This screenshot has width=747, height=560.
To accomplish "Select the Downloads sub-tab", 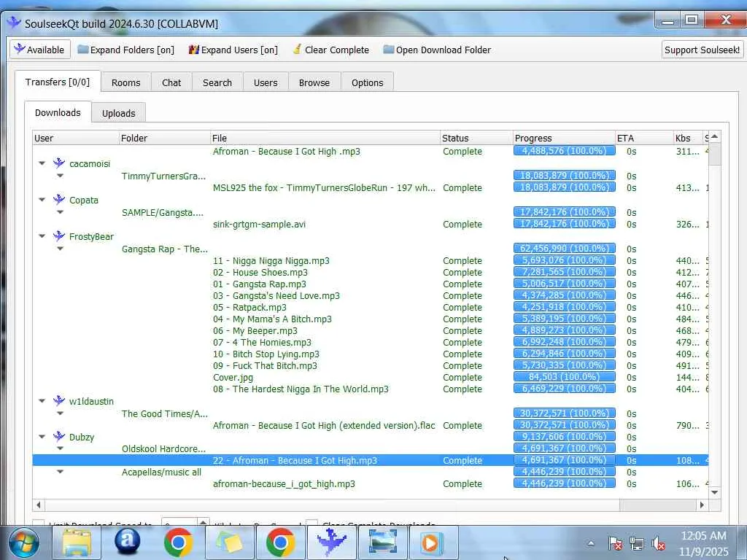I will point(58,112).
